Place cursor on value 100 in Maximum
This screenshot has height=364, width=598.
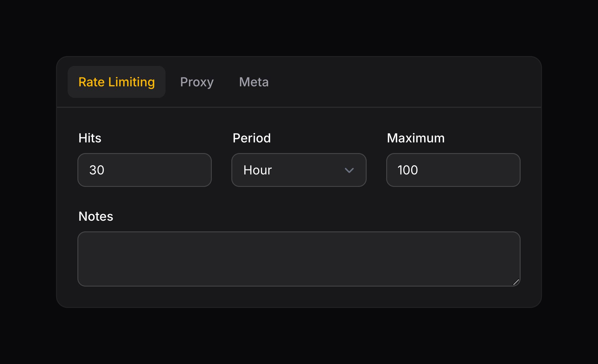tap(408, 170)
